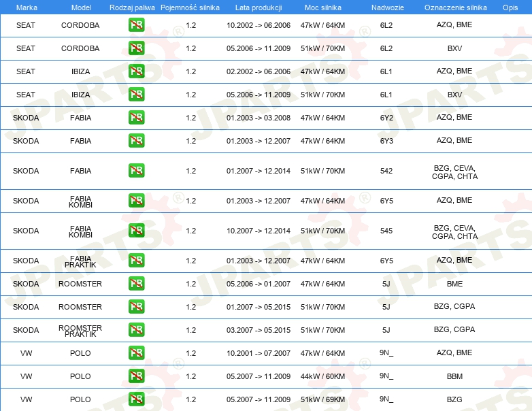Select engine code BME in ROOMSTER row
The image size is (532, 411).
click(x=454, y=284)
